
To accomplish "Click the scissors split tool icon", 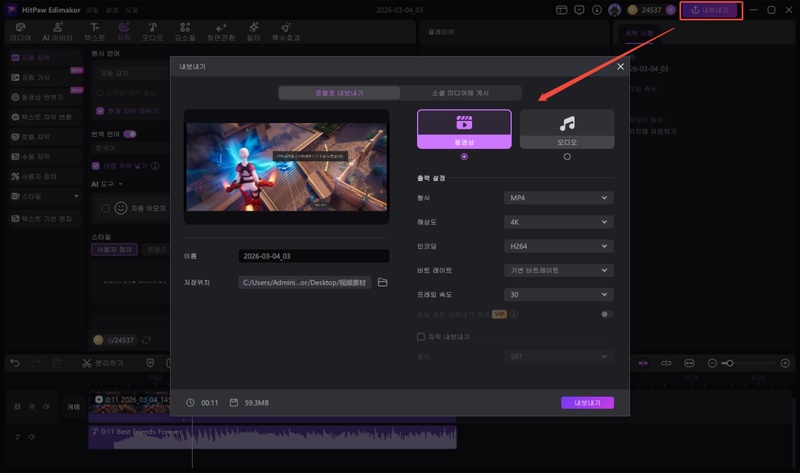I will (87, 362).
